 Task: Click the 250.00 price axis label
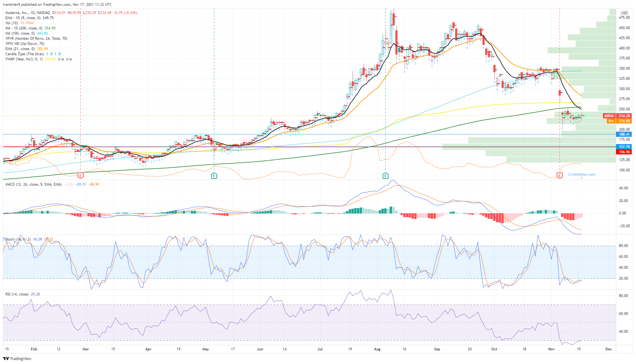624,109
